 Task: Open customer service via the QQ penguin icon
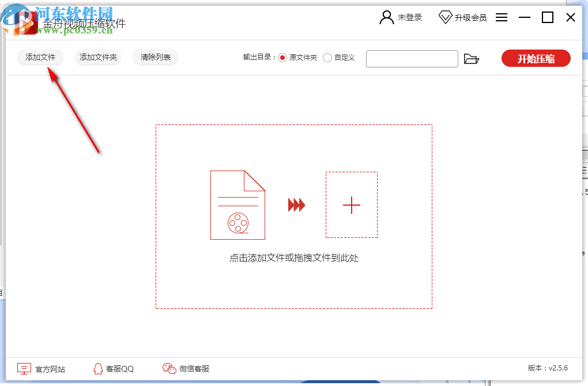tap(98, 368)
